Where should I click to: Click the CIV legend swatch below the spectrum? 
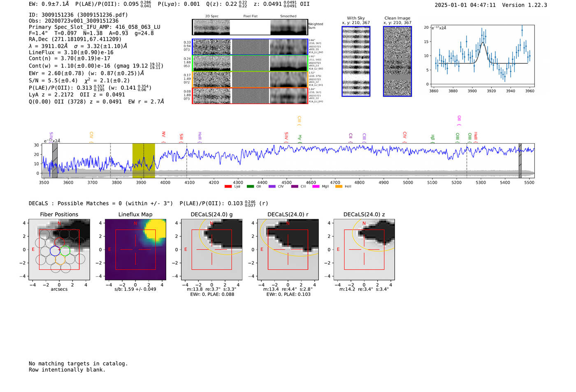pos(272,187)
